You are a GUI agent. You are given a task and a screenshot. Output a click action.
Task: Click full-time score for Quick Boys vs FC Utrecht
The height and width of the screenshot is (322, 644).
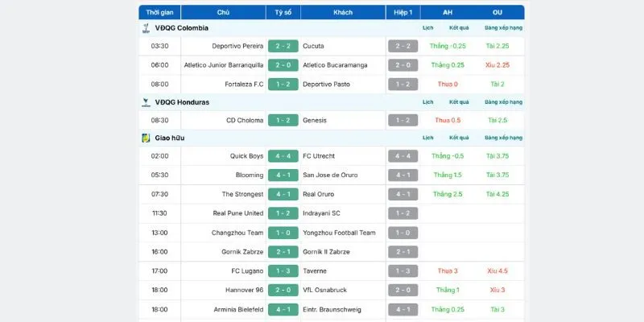283,156
